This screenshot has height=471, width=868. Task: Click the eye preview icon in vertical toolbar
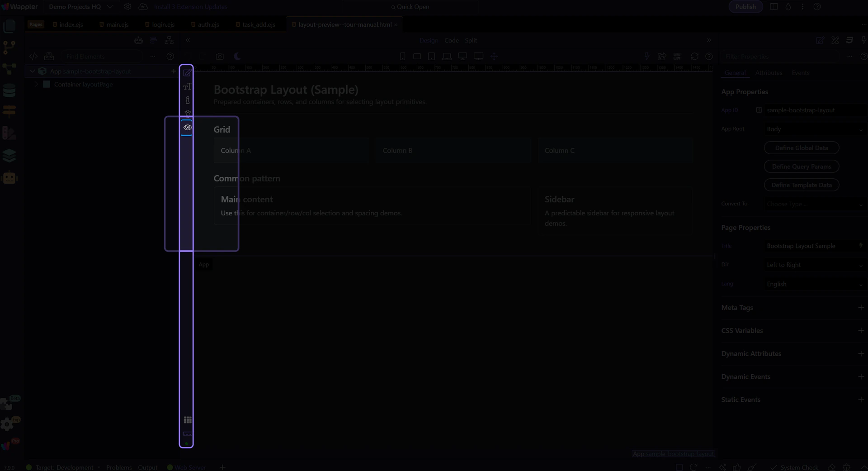point(187,128)
